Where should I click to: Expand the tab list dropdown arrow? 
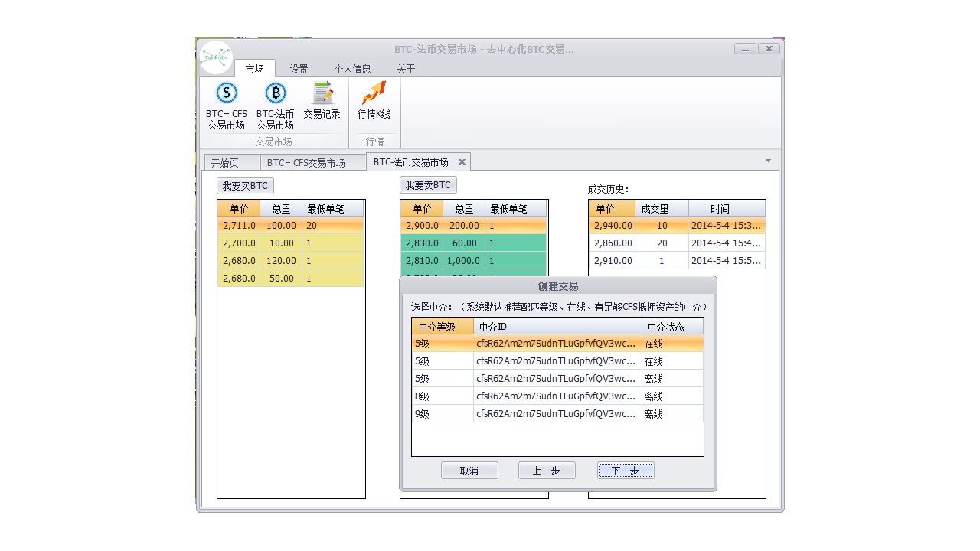[768, 161]
